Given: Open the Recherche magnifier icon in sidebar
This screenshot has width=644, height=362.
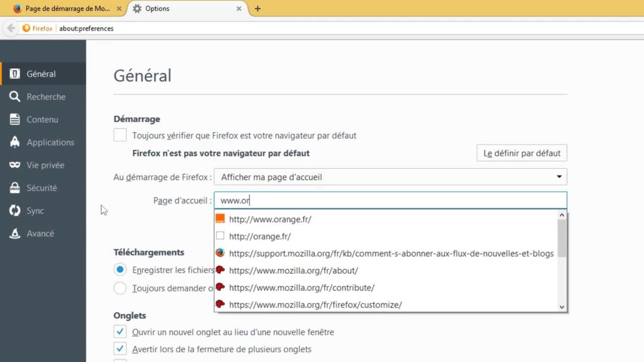Looking at the screenshot, I should point(14,97).
